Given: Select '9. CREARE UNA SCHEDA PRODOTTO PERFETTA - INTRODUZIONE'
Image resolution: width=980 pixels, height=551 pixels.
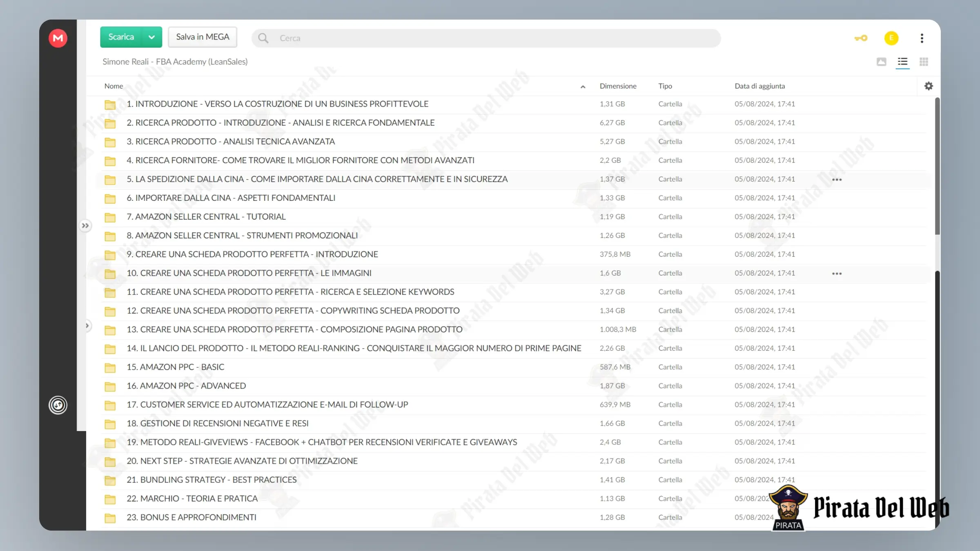Looking at the screenshot, I should (252, 254).
